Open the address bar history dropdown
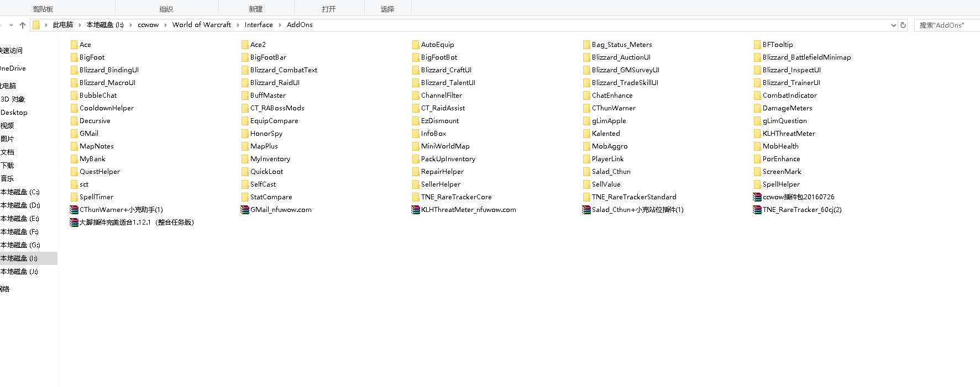Image resolution: width=980 pixels, height=387 pixels. pos(893,25)
